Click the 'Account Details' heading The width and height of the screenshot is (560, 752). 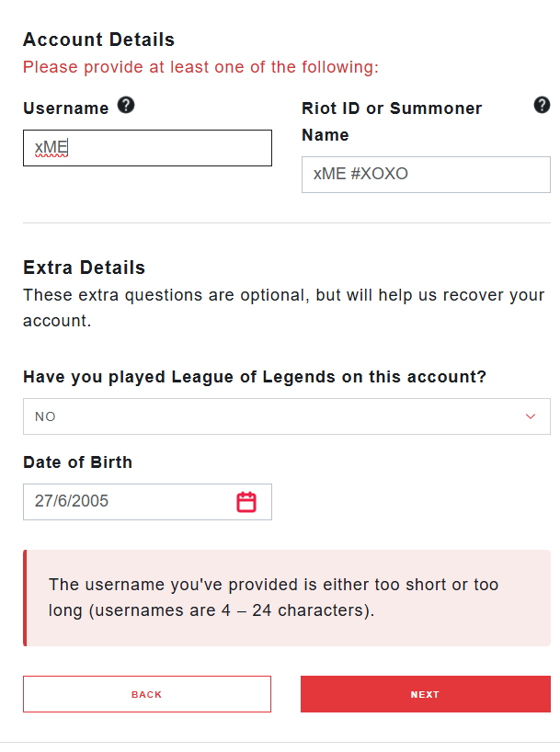tap(98, 40)
